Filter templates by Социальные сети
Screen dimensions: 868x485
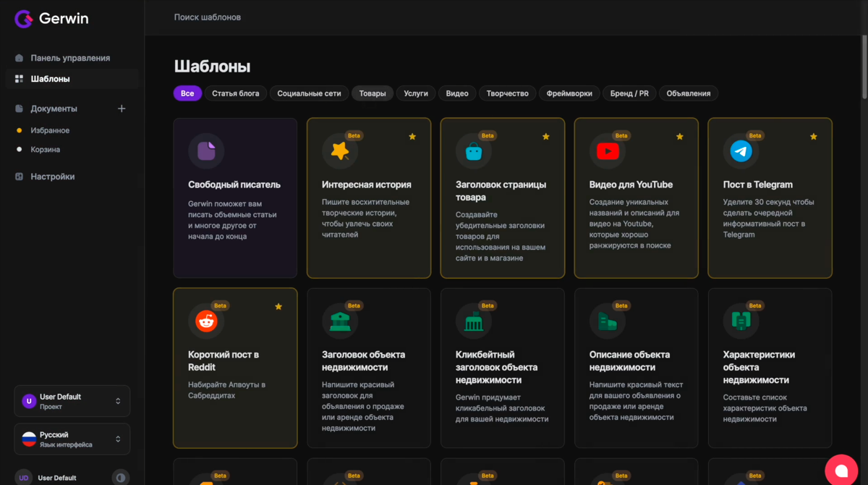coord(309,93)
